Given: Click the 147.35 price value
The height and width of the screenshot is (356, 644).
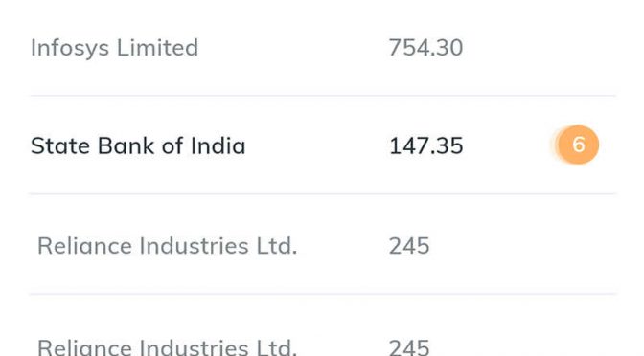Looking at the screenshot, I should pyautogui.click(x=425, y=146).
